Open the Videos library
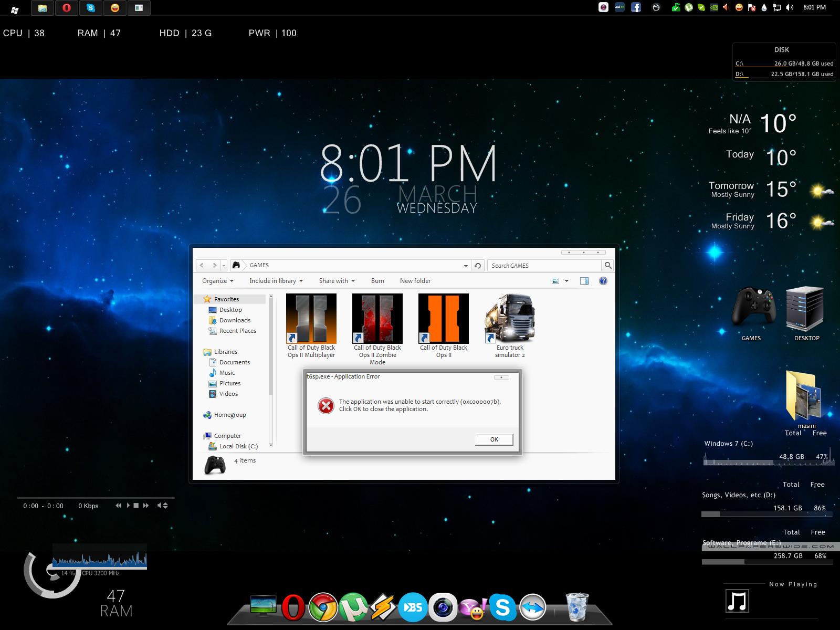The width and height of the screenshot is (840, 630). pyautogui.click(x=228, y=394)
